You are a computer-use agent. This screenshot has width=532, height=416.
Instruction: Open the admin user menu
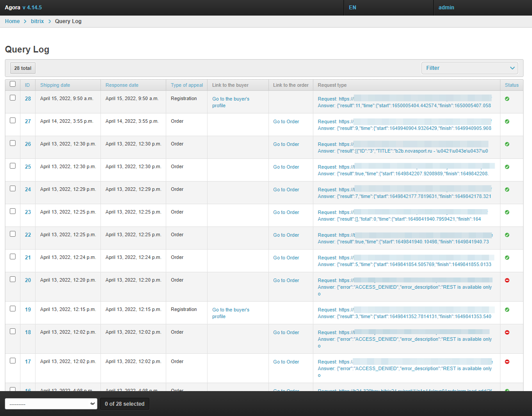(446, 8)
